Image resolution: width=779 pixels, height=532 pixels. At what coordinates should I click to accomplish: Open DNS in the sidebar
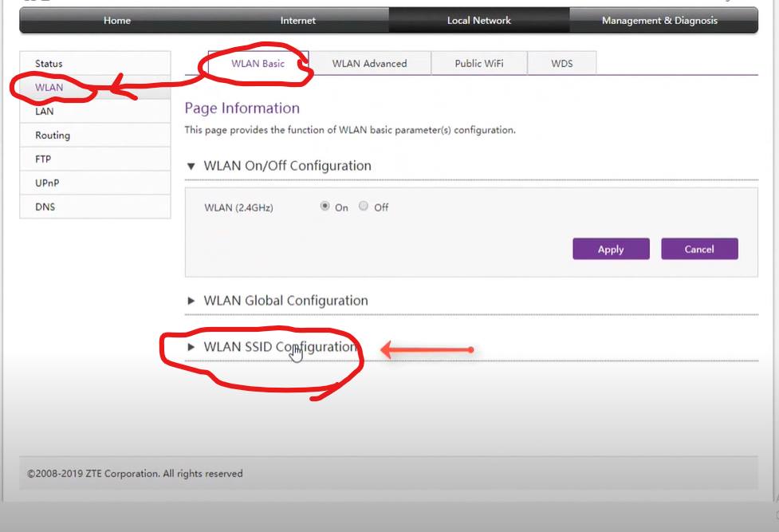pyautogui.click(x=45, y=207)
